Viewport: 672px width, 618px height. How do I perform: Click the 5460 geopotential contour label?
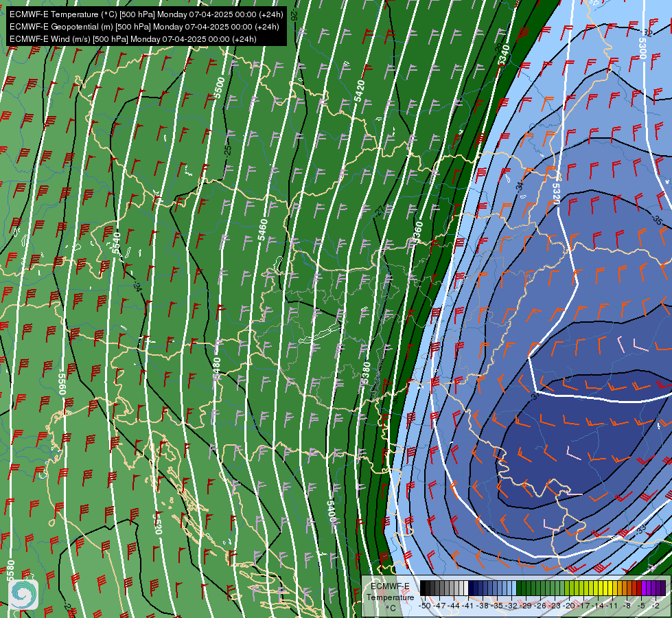262,230
